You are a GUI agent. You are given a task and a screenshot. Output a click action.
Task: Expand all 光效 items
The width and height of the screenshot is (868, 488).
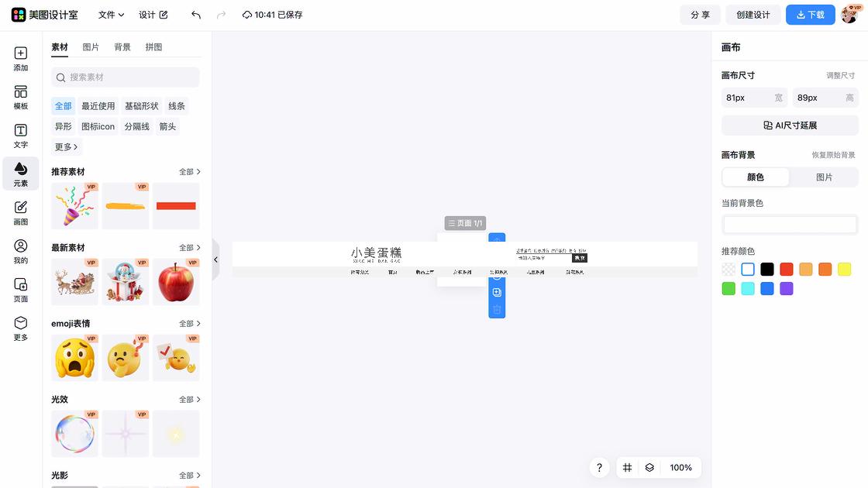pyautogui.click(x=189, y=400)
